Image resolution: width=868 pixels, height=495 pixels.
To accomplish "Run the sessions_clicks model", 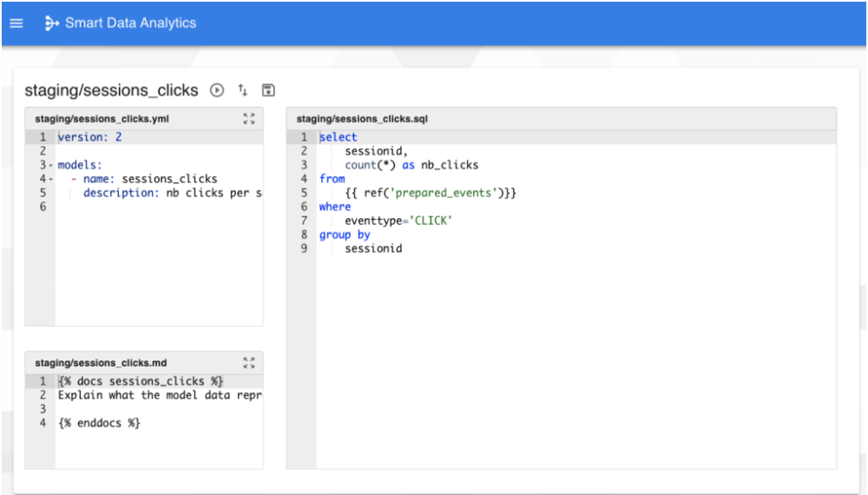I will point(217,90).
